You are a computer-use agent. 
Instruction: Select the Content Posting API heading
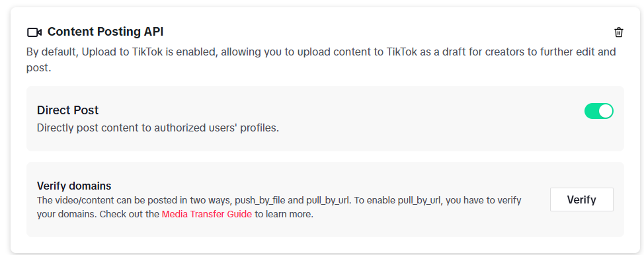coord(106,32)
